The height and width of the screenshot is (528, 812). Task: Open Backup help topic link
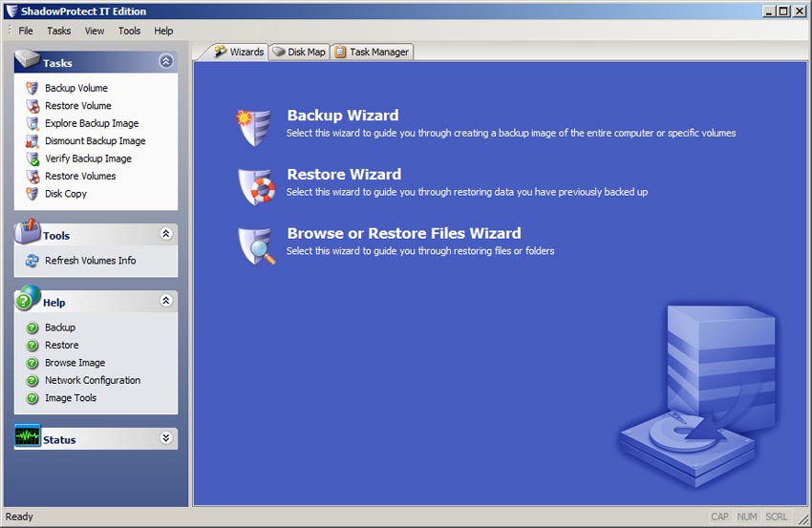[60, 327]
